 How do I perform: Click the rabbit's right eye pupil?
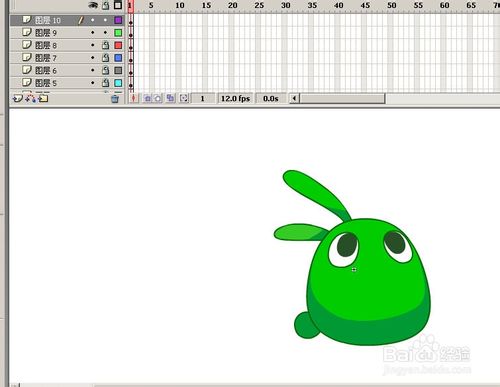[x=395, y=242]
